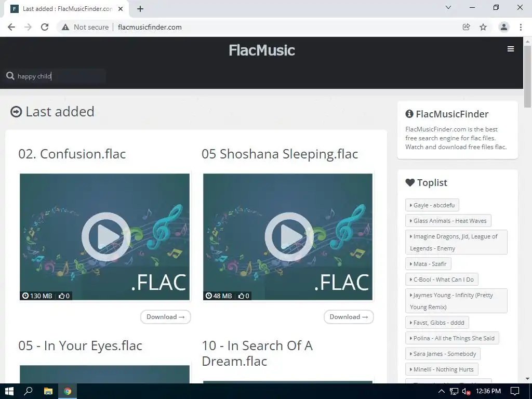The image size is (532, 399).
Task: Open the 02. Confusion.flac title
Action: 72,154
